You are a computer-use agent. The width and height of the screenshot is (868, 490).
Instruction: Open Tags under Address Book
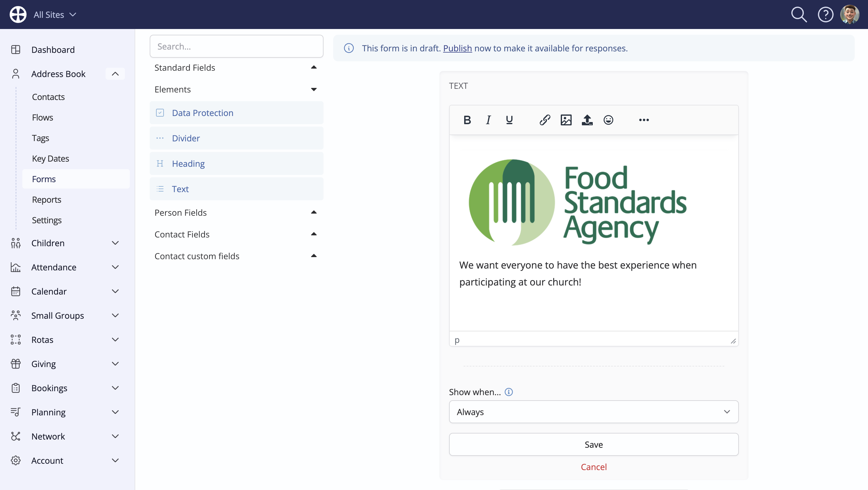[40, 138]
